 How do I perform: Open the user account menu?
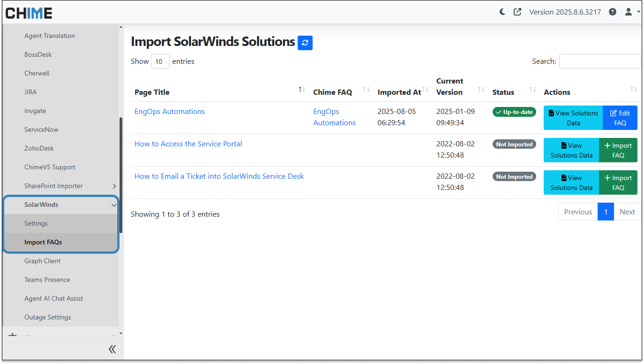click(x=632, y=12)
